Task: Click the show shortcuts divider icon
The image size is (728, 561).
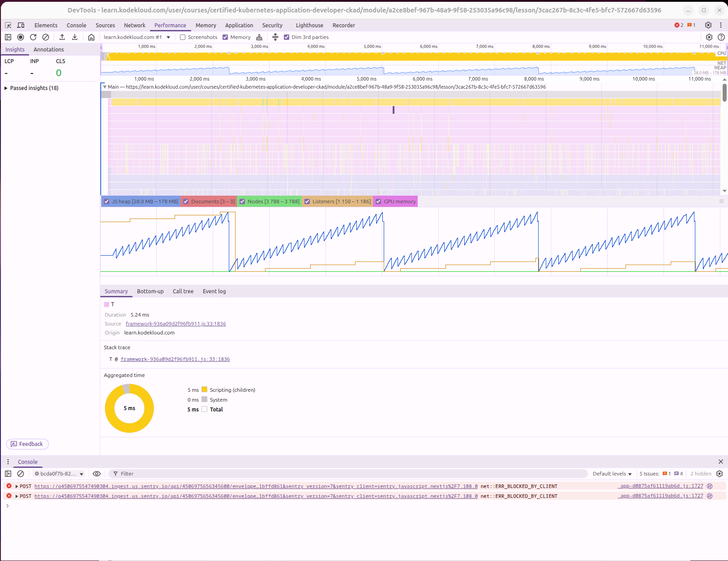Action: pos(275,37)
